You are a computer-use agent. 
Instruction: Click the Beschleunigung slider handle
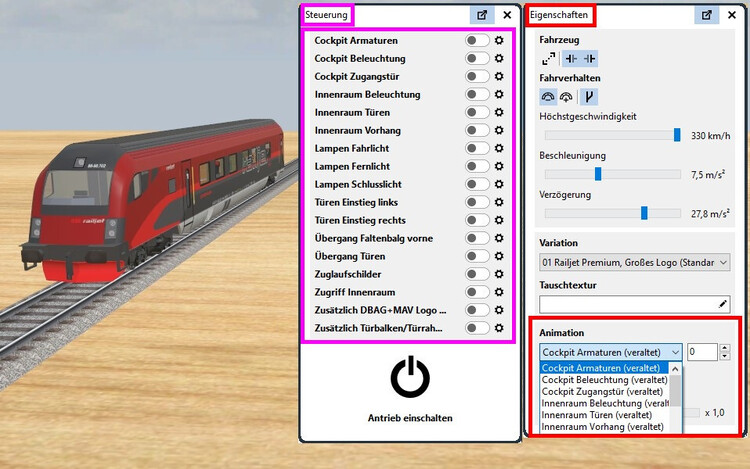point(598,174)
